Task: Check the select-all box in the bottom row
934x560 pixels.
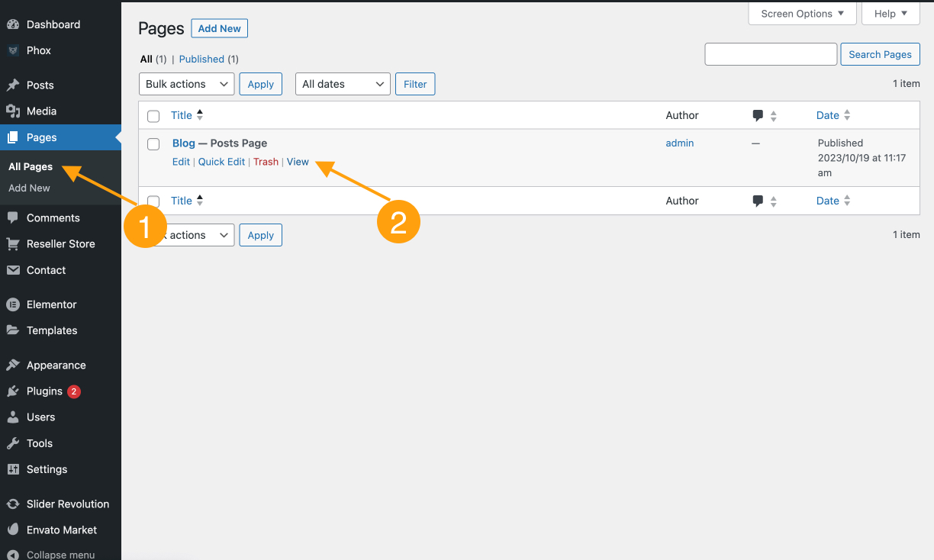Action: click(153, 201)
